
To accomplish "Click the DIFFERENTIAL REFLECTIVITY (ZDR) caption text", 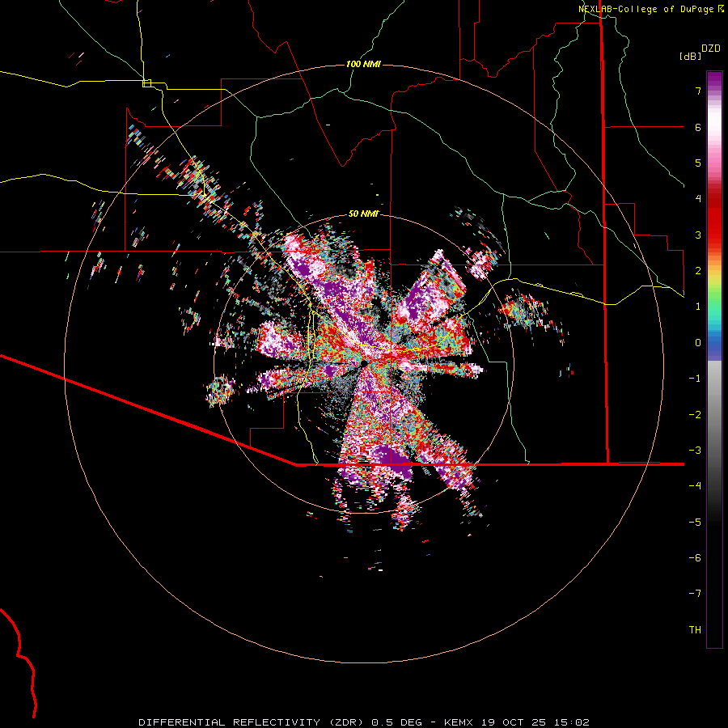I will (252, 722).
